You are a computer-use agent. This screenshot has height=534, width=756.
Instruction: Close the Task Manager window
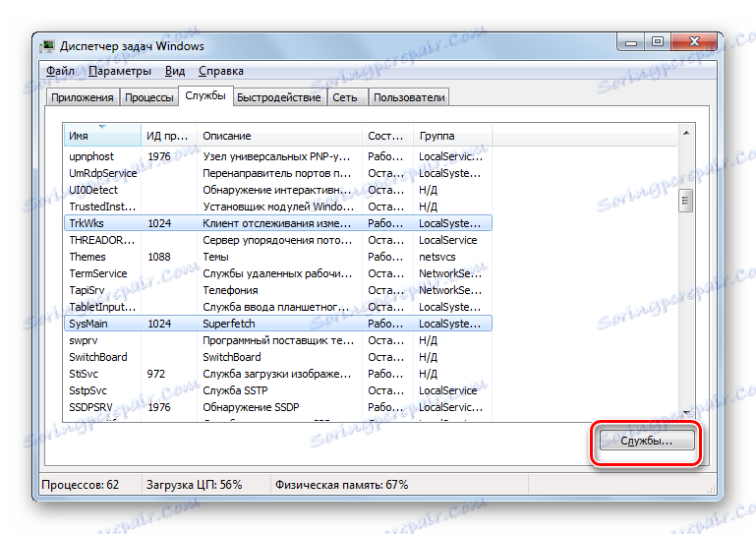tap(694, 42)
